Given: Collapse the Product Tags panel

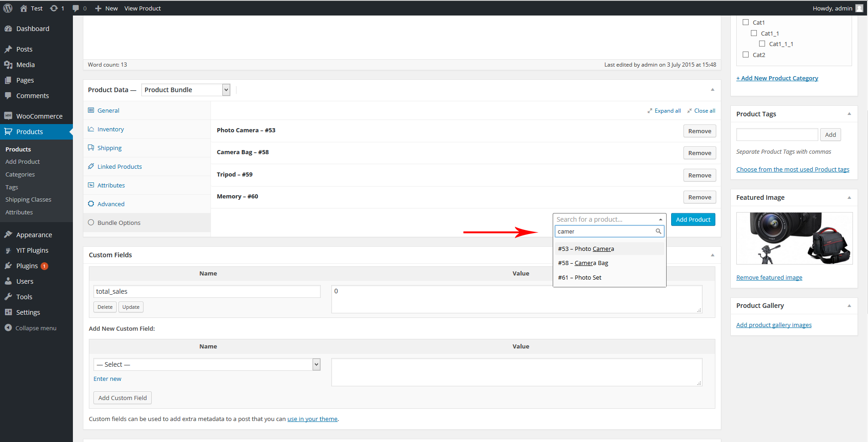Looking at the screenshot, I should coord(849,114).
